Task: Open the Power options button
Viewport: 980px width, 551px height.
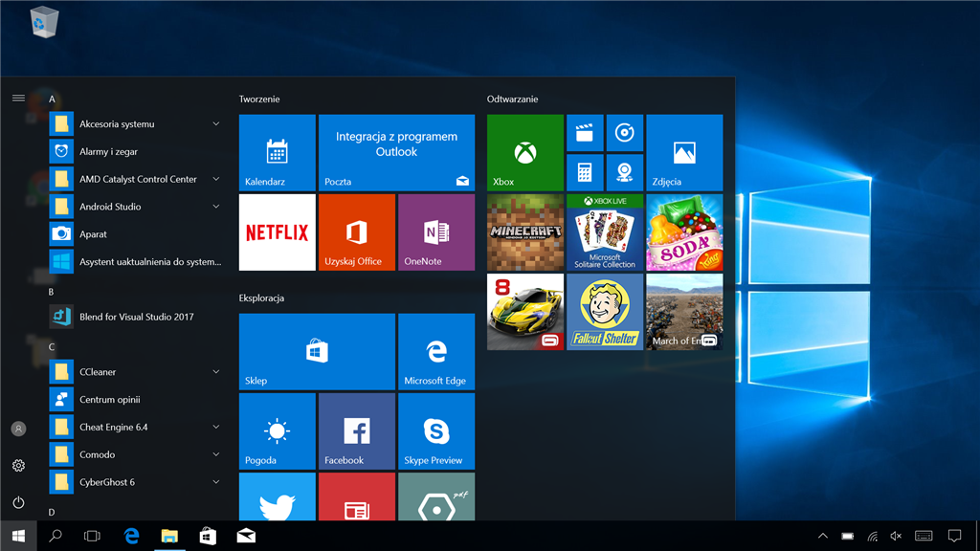Action: tap(18, 502)
